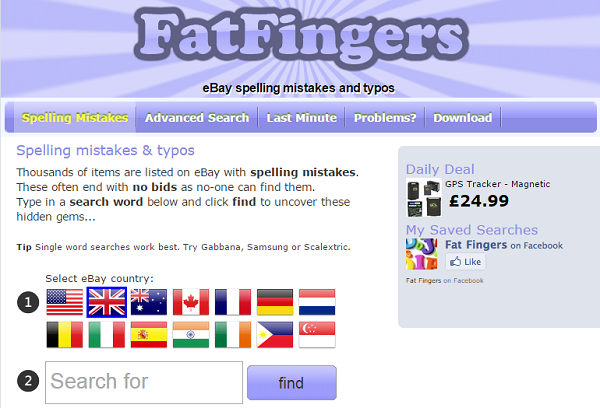The image size is (600, 408).
Task: Select the India flag
Action: [191, 335]
